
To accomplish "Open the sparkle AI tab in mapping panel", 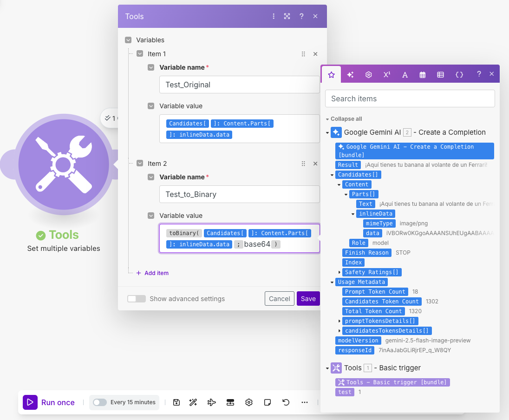I will tap(350, 75).
